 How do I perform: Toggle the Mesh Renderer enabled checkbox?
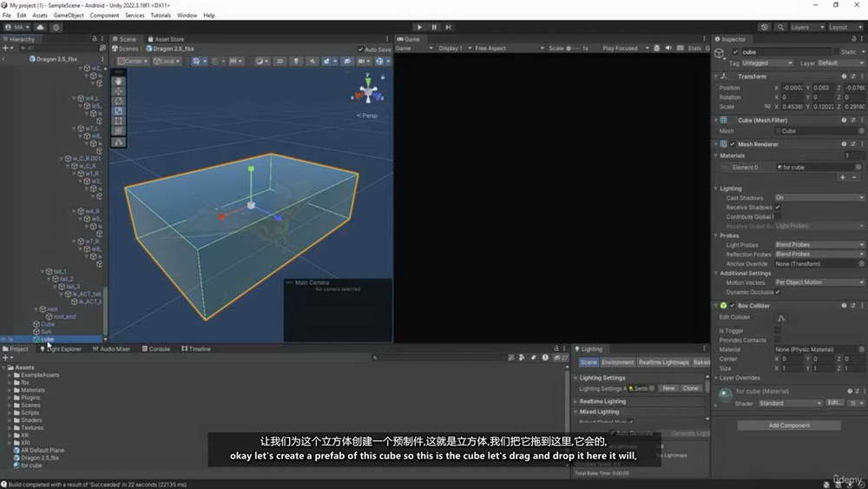(x=733, y=144)
